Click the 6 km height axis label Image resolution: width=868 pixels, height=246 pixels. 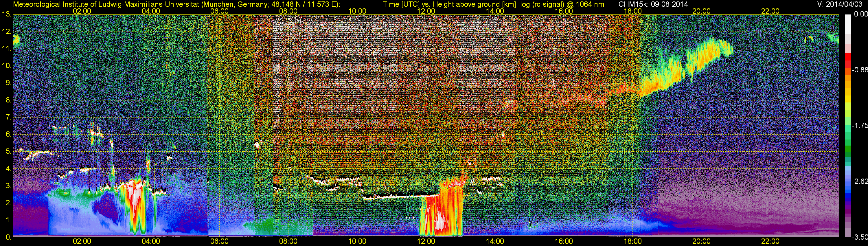coord(8,135)
